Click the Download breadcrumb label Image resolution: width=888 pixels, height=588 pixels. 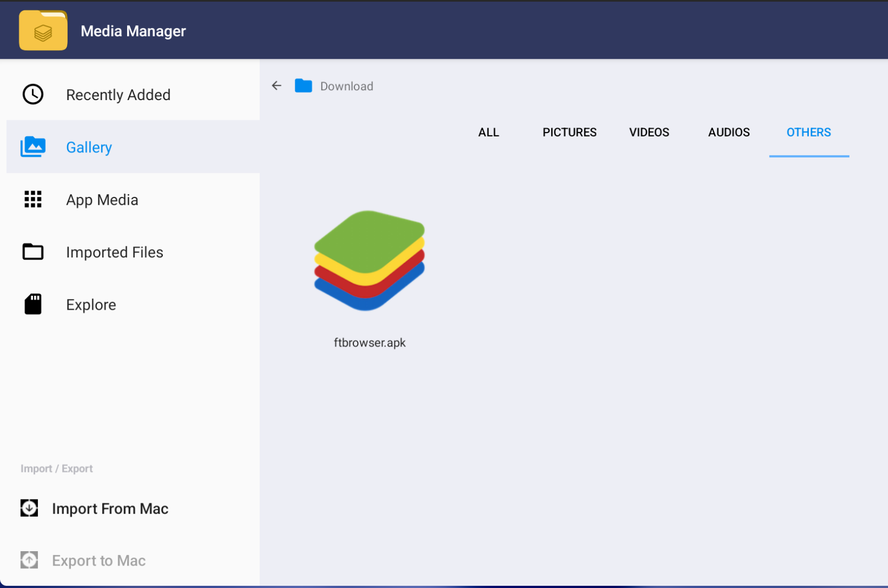tap(347, 86)
